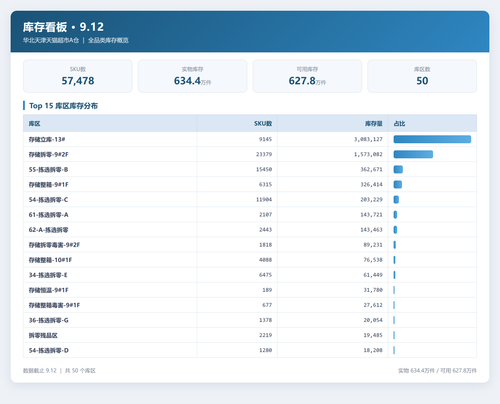The image size is (500, 404).
Task: Select the 存储整箱毒害-9#1F row name
Action: point(54,305)
